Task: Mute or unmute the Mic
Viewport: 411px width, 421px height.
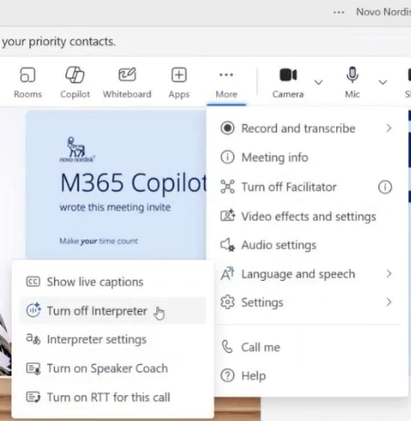Action: tap(352, 82)
